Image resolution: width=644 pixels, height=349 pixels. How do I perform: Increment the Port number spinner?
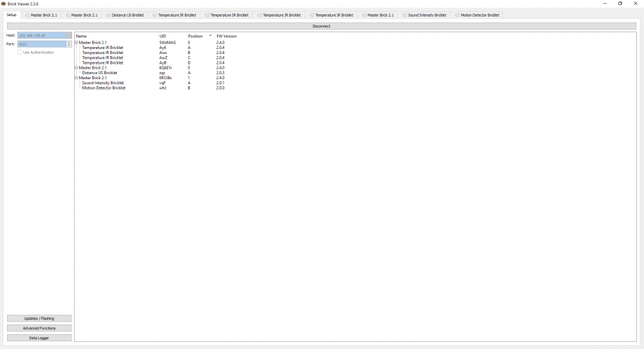click(69, 42)
